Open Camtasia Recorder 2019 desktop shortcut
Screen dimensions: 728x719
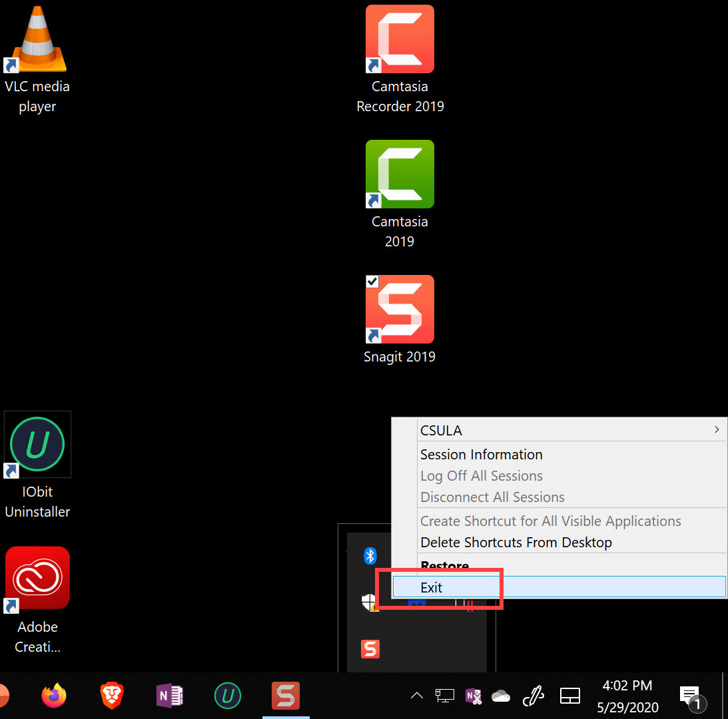400,40
